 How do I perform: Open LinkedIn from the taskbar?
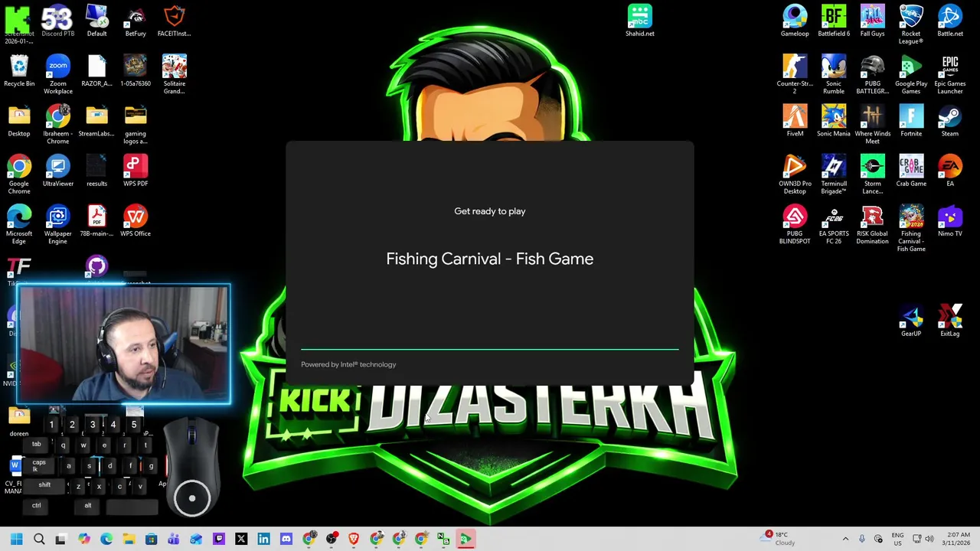[263, 540]
